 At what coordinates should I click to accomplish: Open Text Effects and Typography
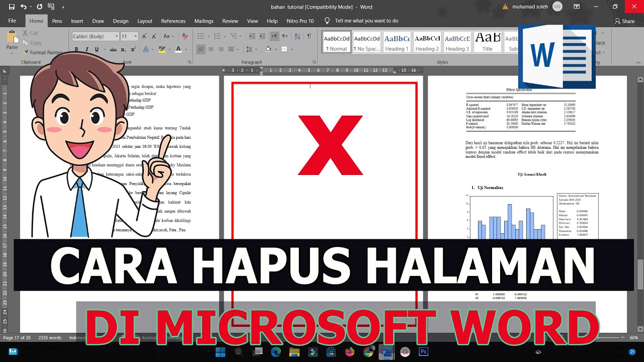(146, 49)
